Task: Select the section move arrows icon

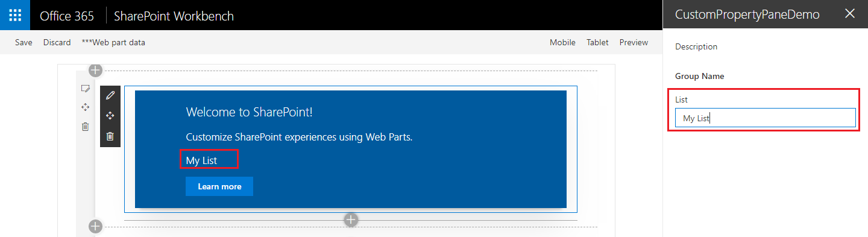Action: click(86, 107)
